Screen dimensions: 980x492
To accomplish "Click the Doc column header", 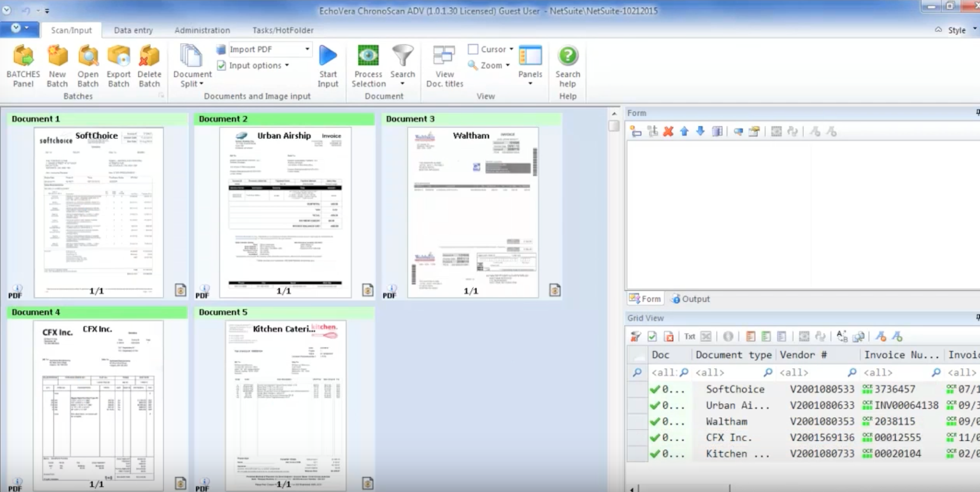I will pos(670,355).
